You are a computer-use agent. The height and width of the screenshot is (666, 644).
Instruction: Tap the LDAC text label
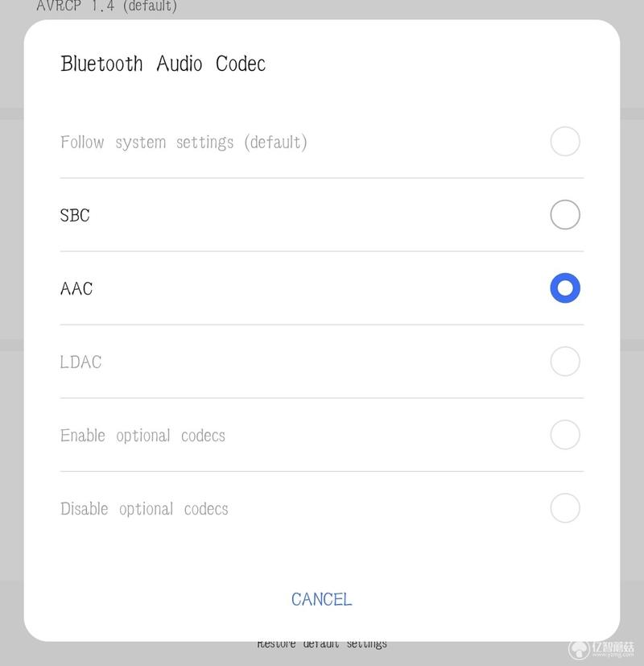(80, 362)
